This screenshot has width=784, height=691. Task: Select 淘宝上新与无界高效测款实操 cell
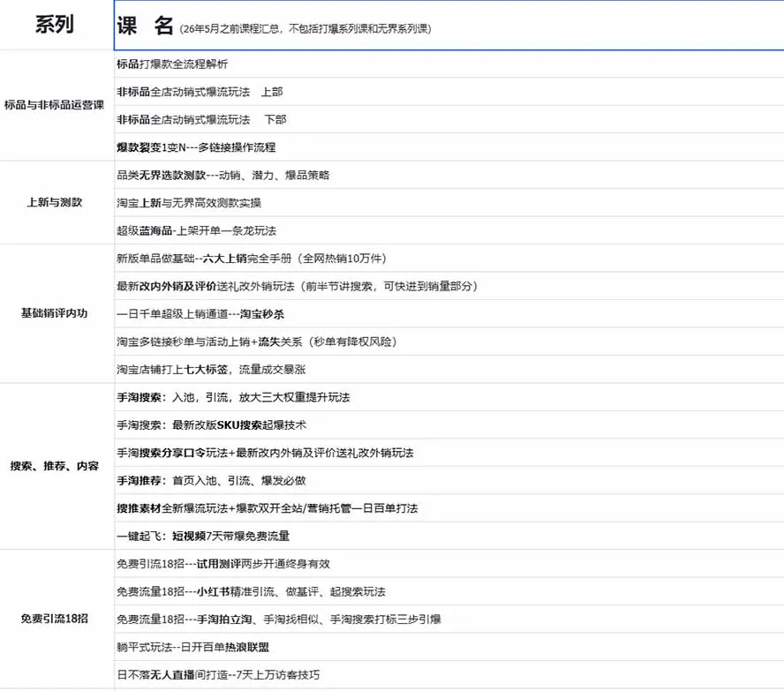tap(449, 203)
